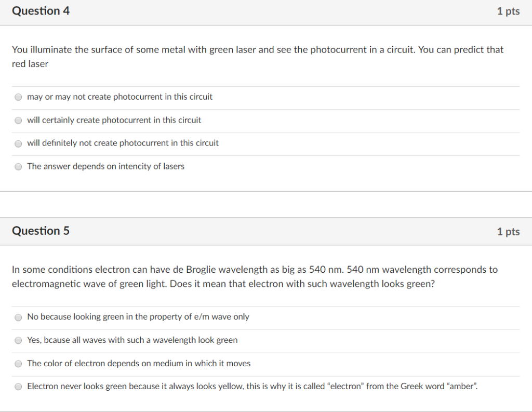Image resolution: width=532 pixels, height=412 pixels.
Task: Select radio 'will certainly create photocurrent'
Action: point(18,121)
